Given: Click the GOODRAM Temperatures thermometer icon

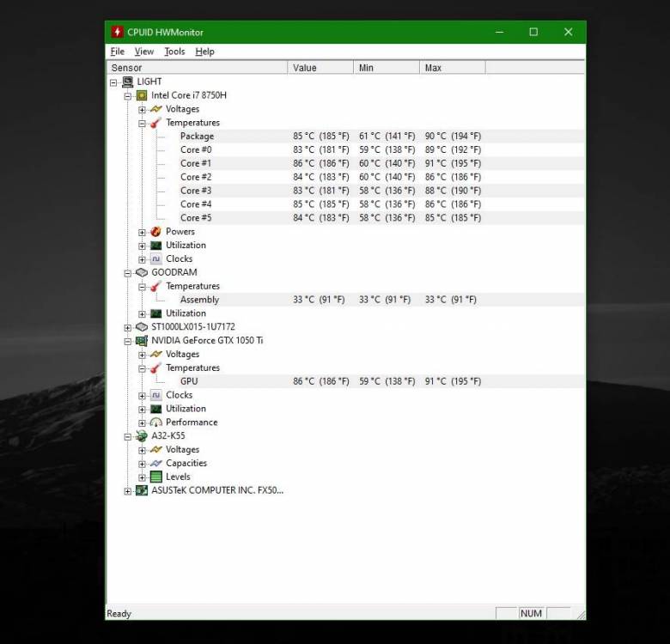Looking at the screenshot, I should pyautogui.click(x=156, y=286).
